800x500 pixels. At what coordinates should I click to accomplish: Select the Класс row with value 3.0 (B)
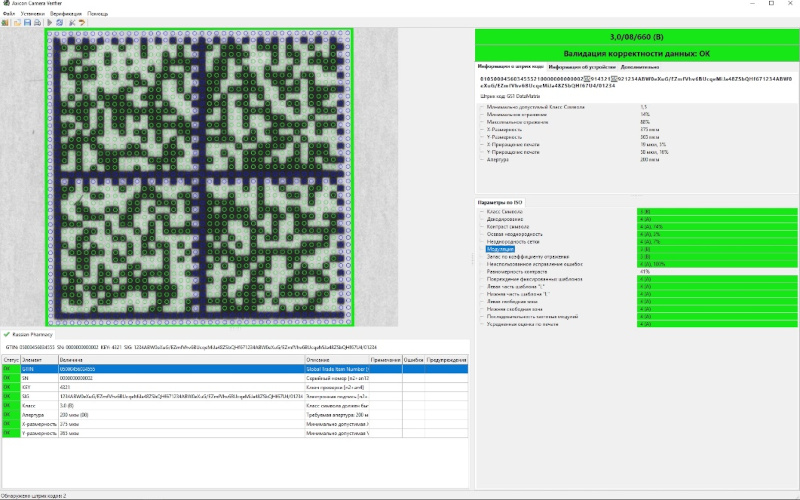pos(235,406)
